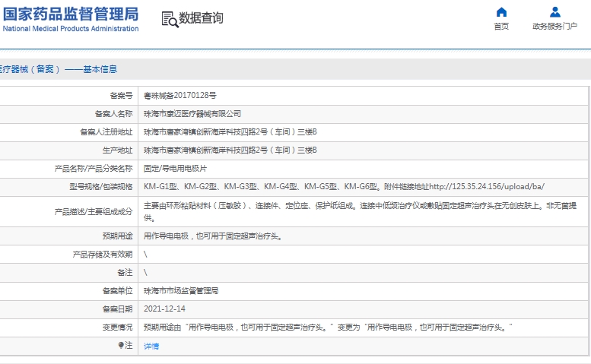
Task: Select the value 珠海市市场监督管理局
Action: coord(181,291)
